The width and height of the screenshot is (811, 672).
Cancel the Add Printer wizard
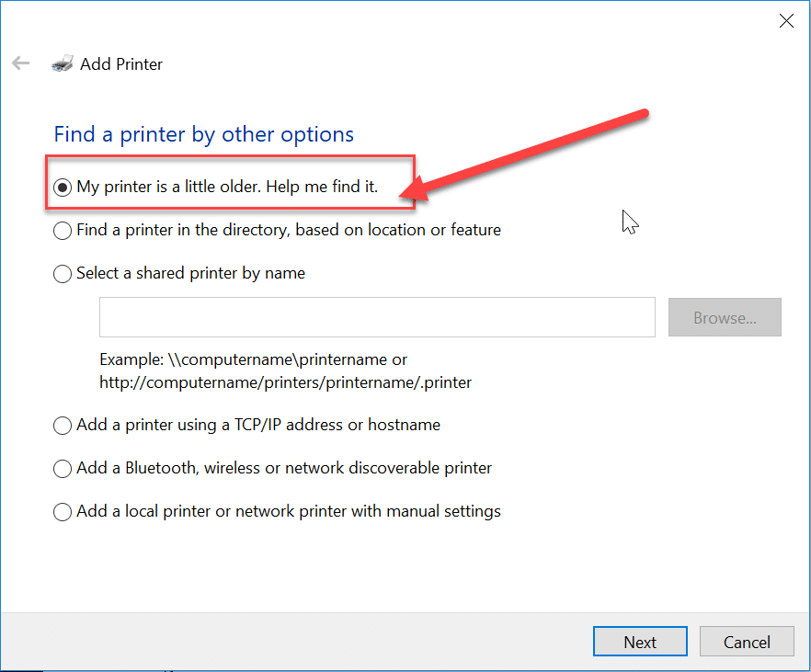coord(747,642)
